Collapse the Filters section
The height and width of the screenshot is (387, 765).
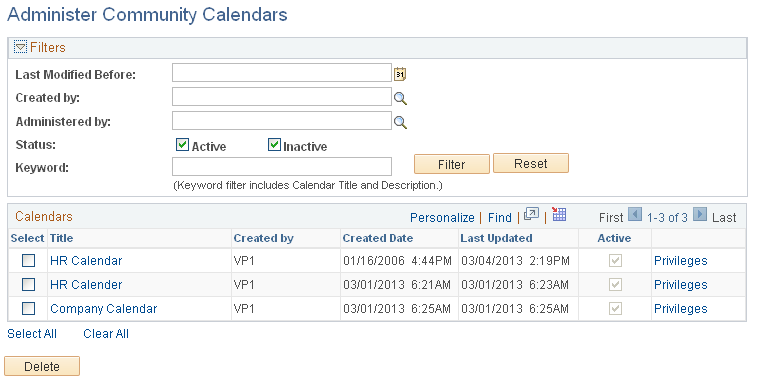pyautogui.click(x=20, y=47)
